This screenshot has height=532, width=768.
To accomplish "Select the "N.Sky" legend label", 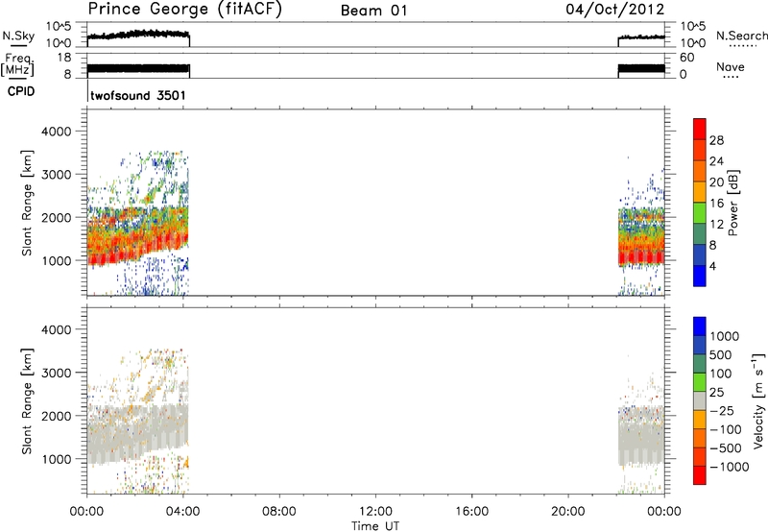I will (x=18, y=36).
